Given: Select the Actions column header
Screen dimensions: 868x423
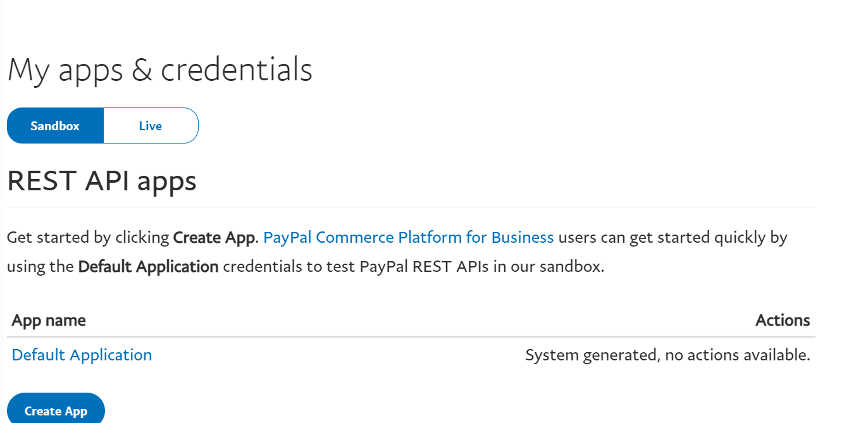Looking at the screenshot, I should point(783,321).
